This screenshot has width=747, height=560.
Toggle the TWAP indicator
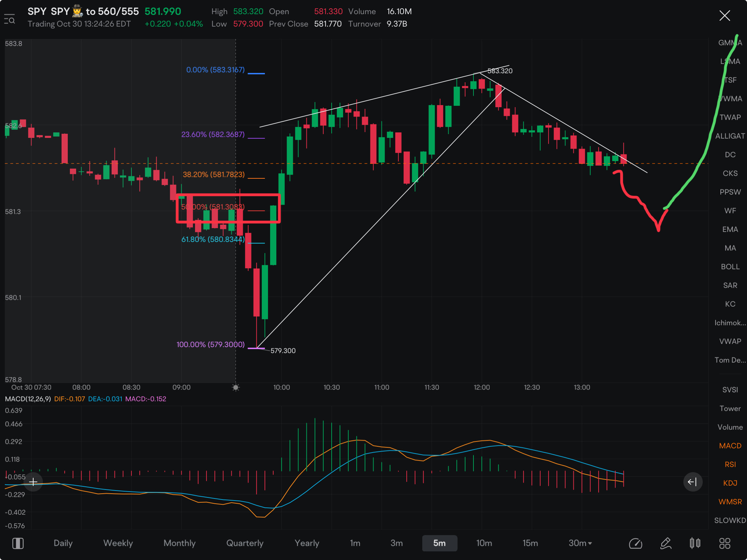(x=730, y=118)
